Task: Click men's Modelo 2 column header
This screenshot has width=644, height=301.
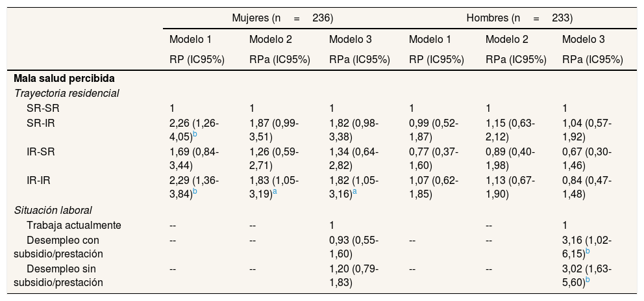Action: (x=507, y=39)
